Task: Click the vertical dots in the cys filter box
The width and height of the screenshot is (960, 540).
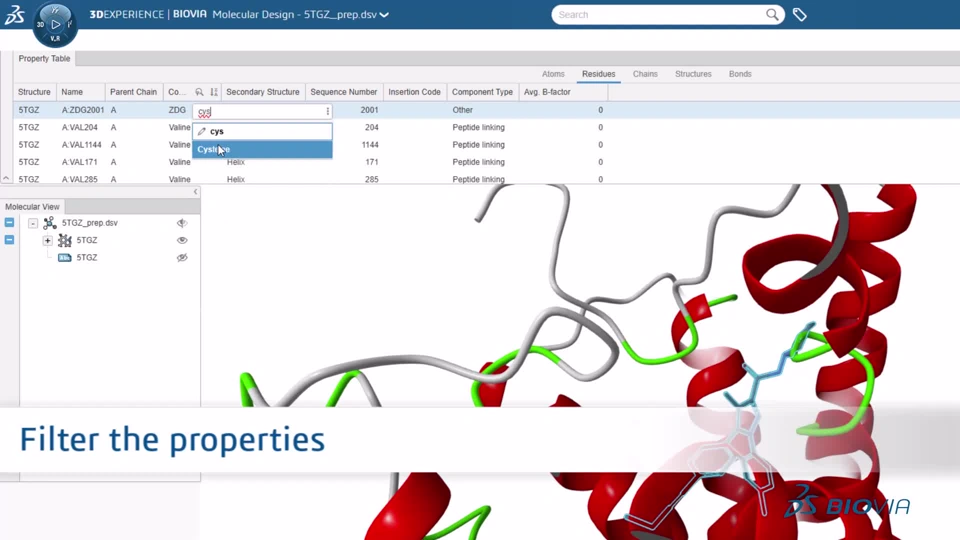Action: coord(328,111)
